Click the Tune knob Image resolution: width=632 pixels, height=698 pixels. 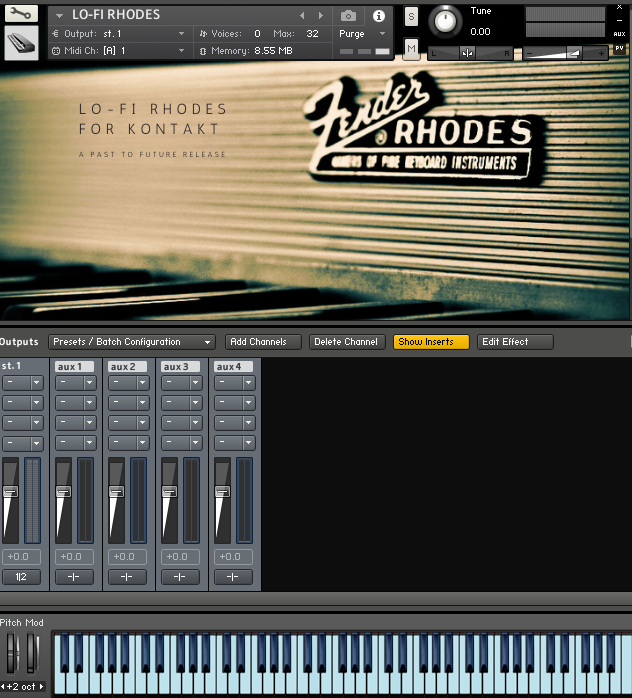(445, 20)
